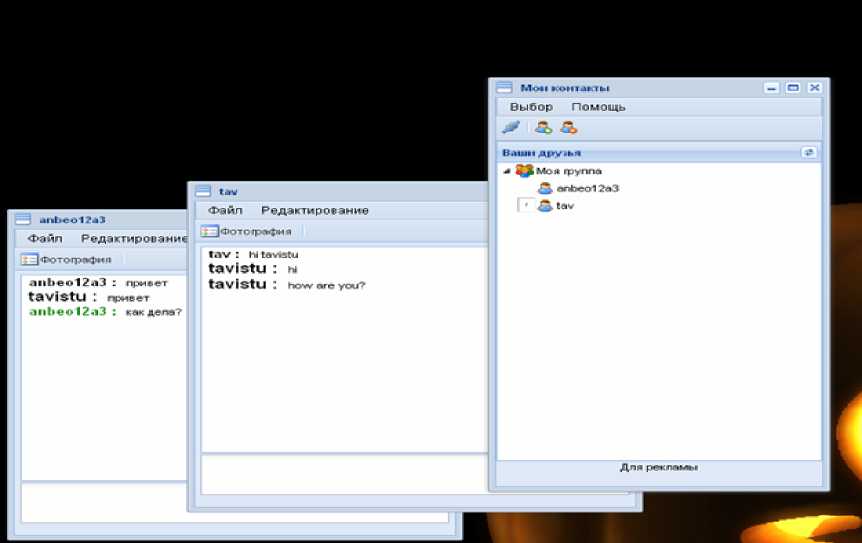Viewport: 862px width, 543px height.
Task: Click the user icon next to anbeo12a3 contact
Action: [545, 189]
